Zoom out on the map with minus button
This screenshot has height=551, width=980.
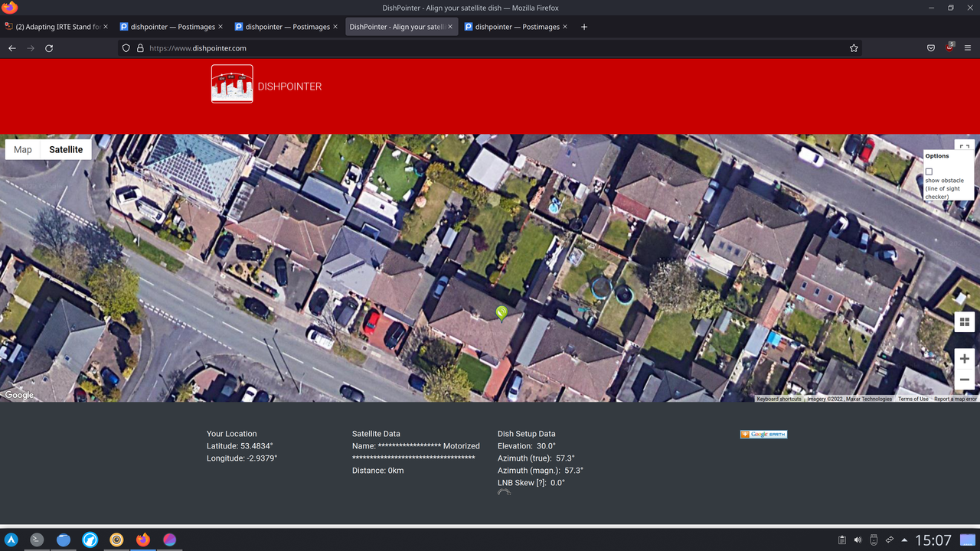pyautogui.click(x=964, y=380)
